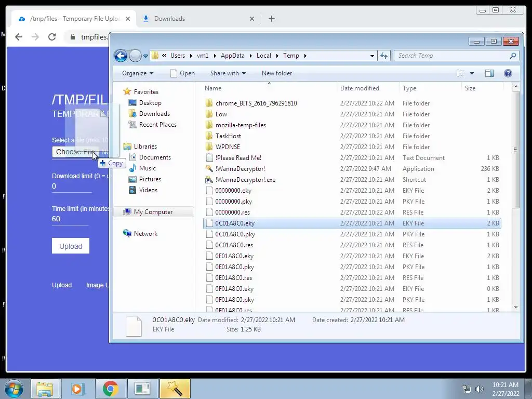Sort by Size column header
Viewport: 532px width, 399px height.
point(470,88)
